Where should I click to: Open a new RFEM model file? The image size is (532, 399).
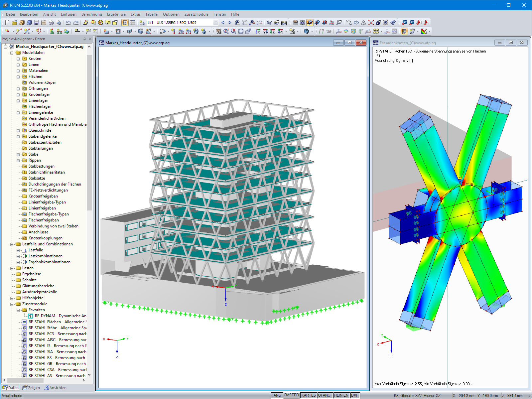(7, 23)
